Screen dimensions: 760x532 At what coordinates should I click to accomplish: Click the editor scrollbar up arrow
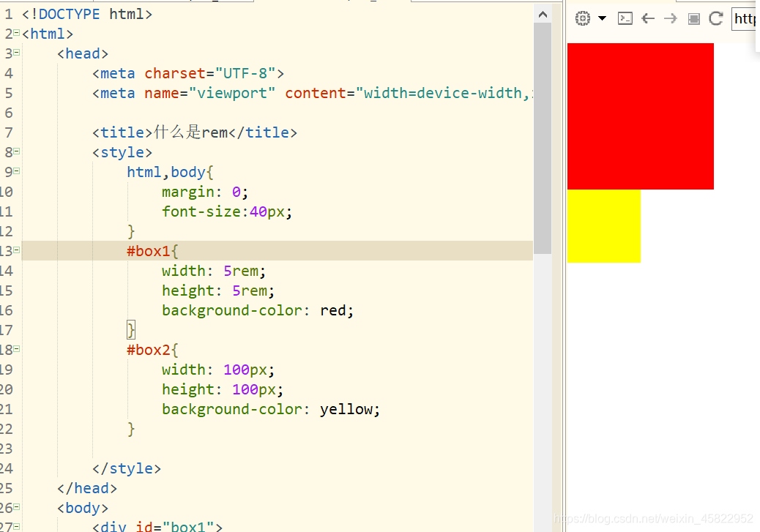[543, 15]
